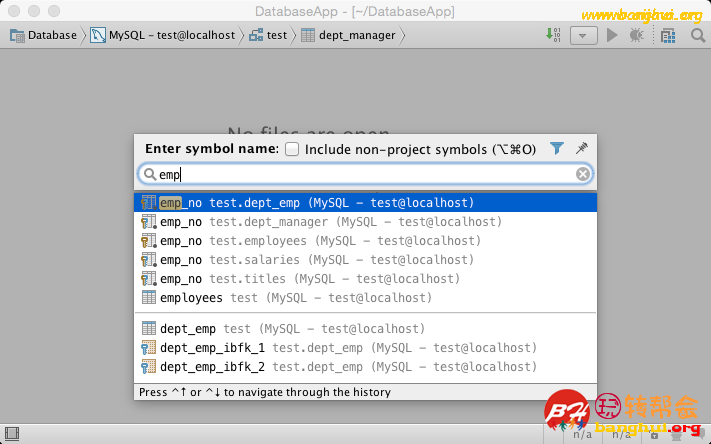Select the dept_emp table result
The image size is (711, 444).
365,329
